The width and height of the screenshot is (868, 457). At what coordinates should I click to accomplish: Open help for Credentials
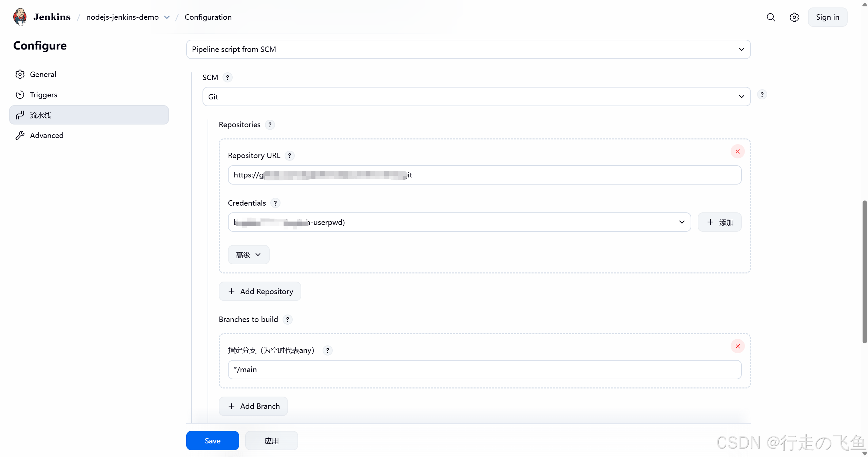(x=275, y=203)
